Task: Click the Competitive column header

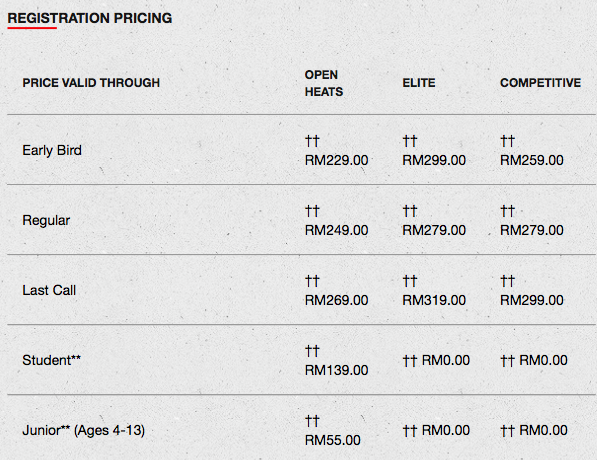Action: (x=540, y=83)
